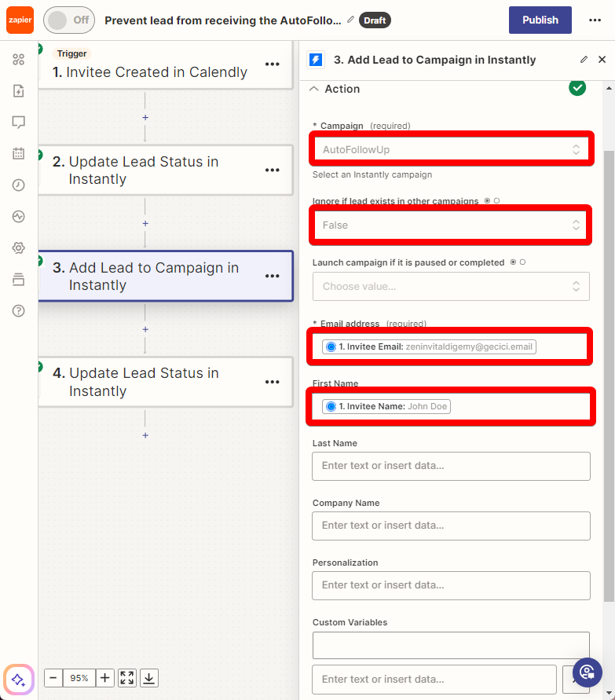
Task: Open the Ignore if lead exists dropdown
Action: (451, 225)
